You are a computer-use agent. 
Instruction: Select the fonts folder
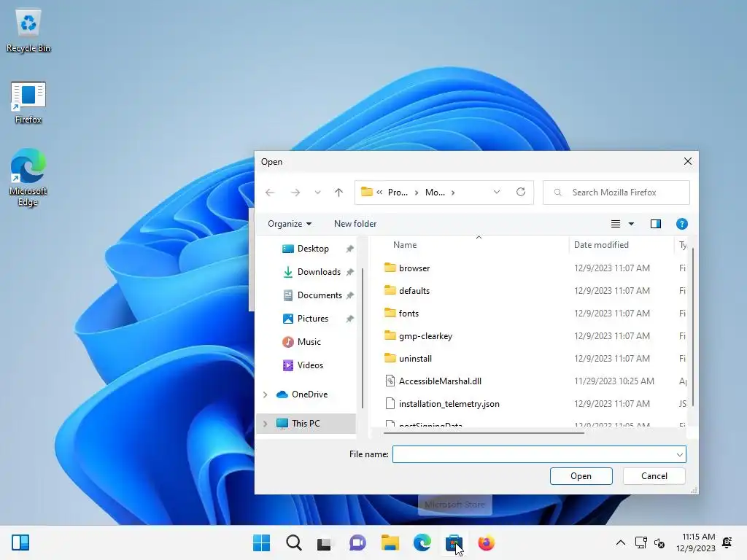pyautogui.click(x=409, y=314)
